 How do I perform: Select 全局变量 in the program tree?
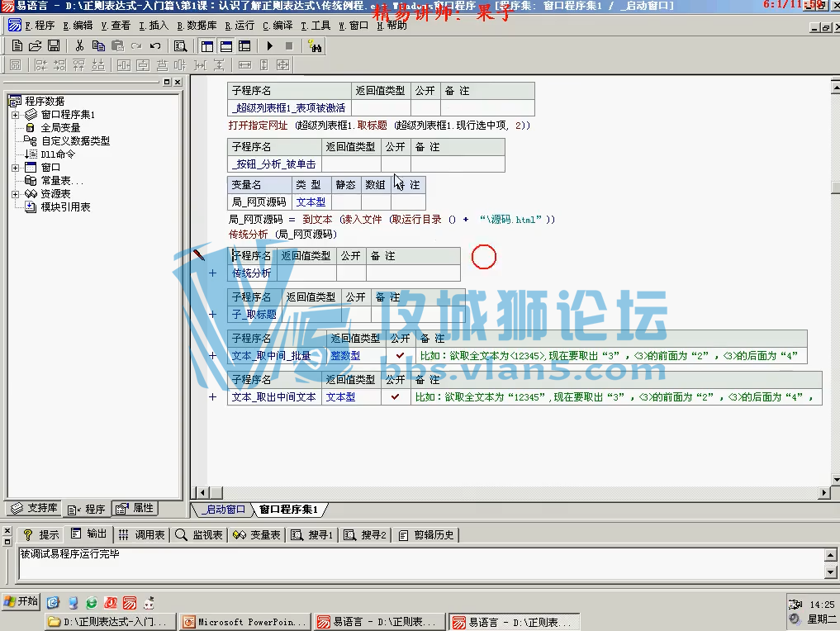(x=60, y=127)
